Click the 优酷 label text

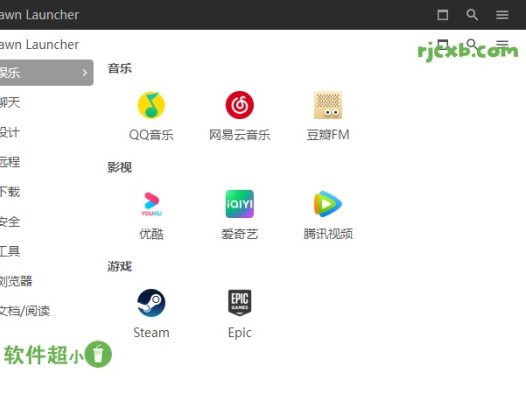[151, 234]
